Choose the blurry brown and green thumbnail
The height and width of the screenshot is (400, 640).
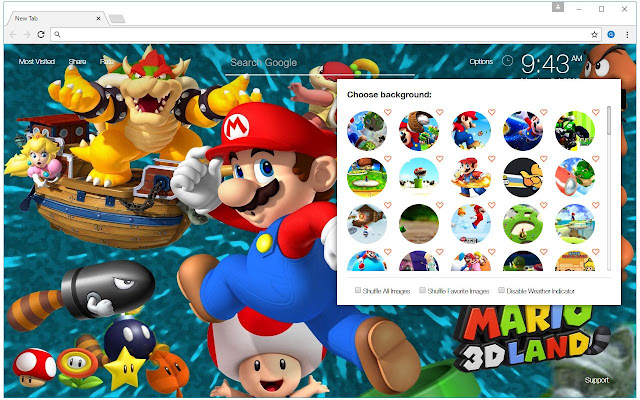(x=419, y=224)
